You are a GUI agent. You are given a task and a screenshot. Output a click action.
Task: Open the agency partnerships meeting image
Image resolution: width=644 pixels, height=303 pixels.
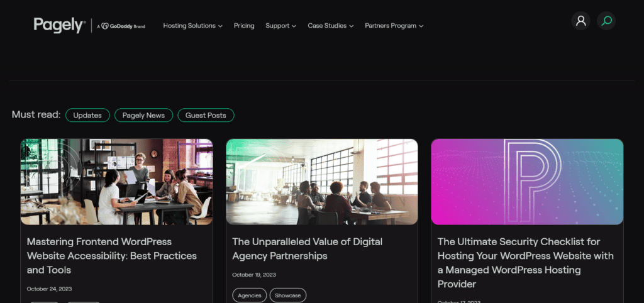322,182
